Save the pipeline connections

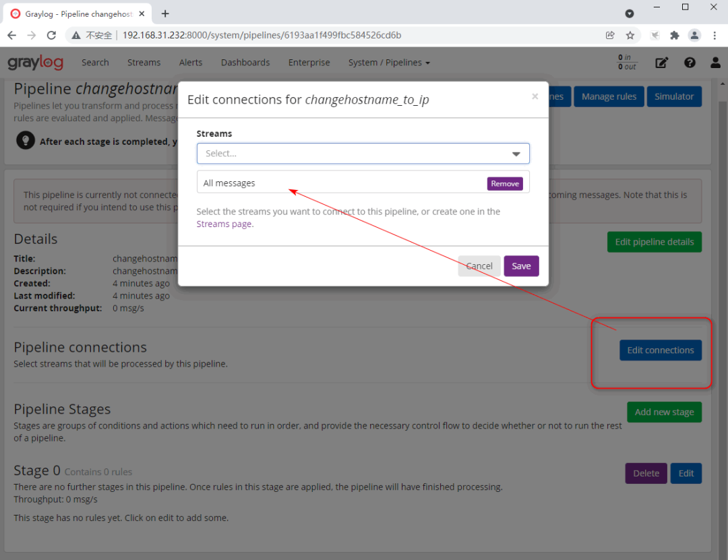point(521,266)
